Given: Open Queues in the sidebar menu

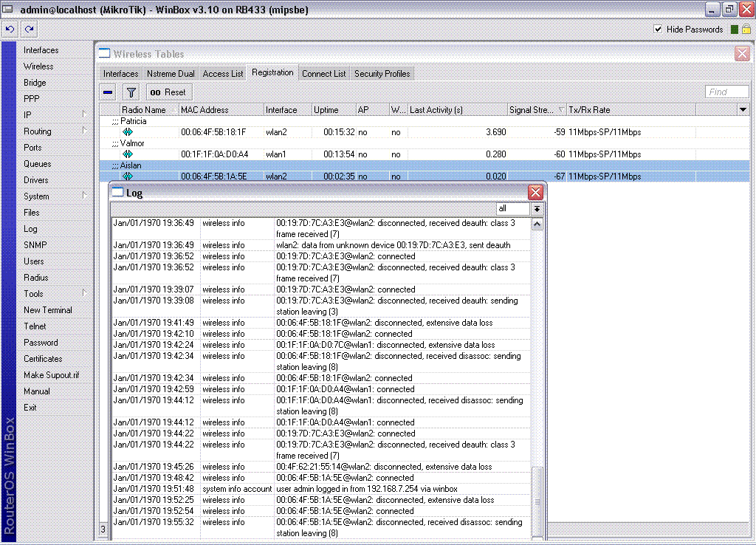Looking at the screenshot, I should click(x=37, y=163).
